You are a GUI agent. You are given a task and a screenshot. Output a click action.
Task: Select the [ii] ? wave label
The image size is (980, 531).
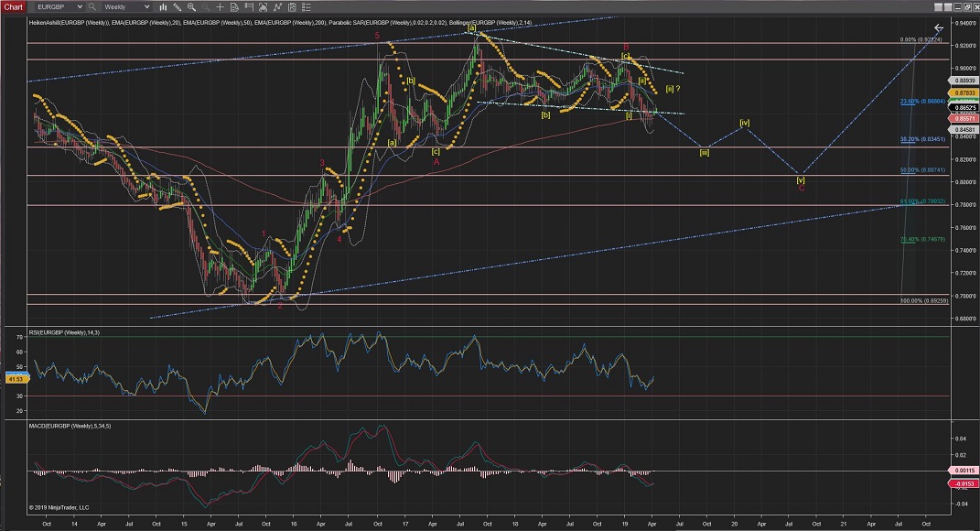click(673, 89)
